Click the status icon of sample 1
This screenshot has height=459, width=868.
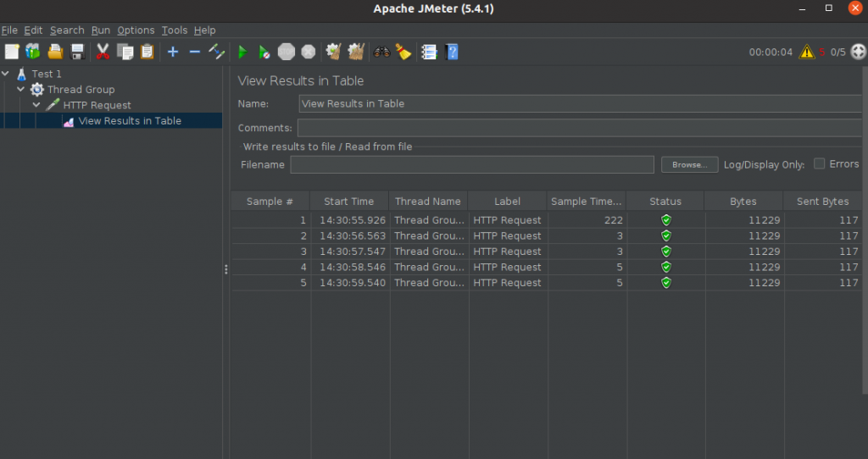[666, 220]
